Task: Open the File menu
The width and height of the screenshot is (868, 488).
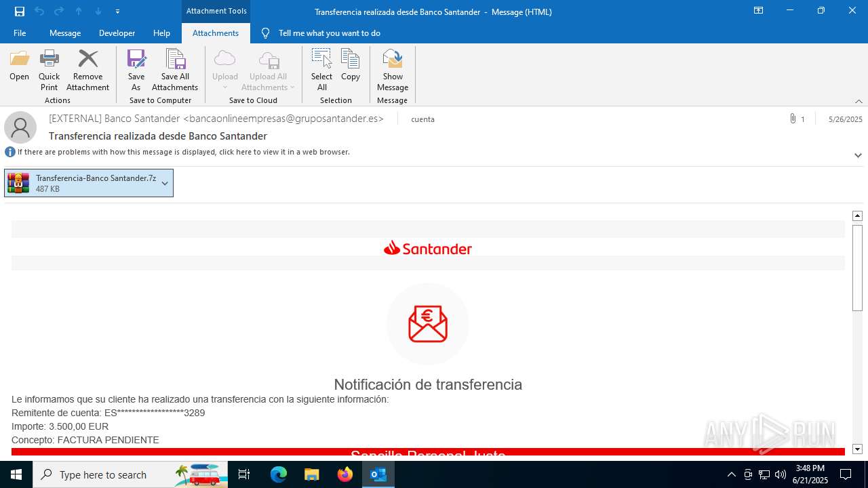Action: click(x=20, y=33)
